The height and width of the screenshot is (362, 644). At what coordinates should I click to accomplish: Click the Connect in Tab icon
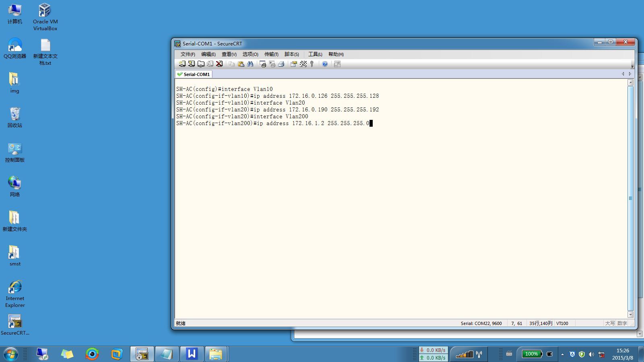[x=200, y=64]
